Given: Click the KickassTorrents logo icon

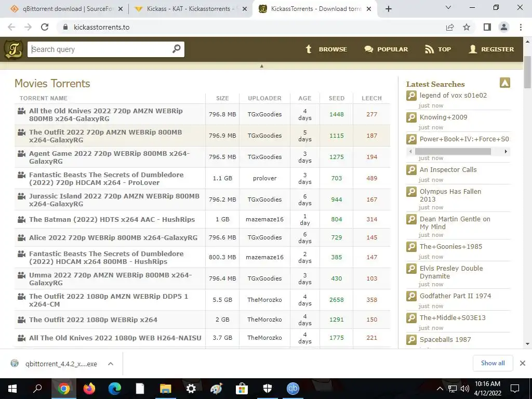Looking at the screenshot, I should 14,49.
